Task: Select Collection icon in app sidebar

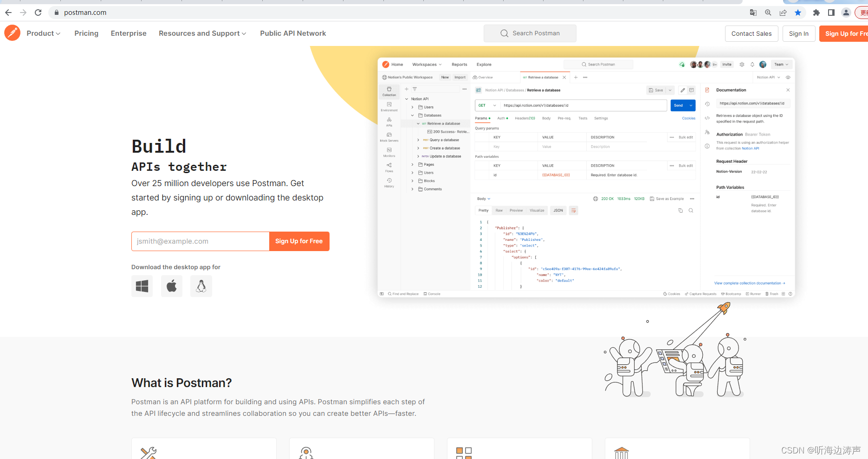Action: pyautogui.click(x=389, y=91)
